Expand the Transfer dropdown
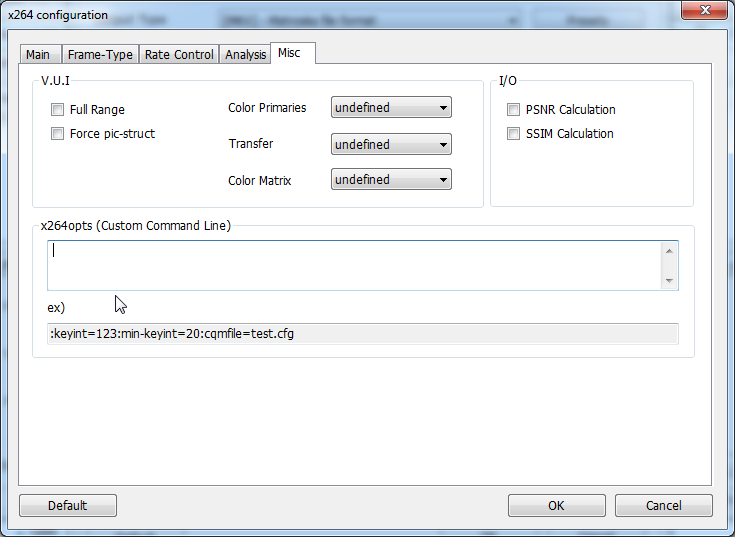The image size is (735, 537). click(x=391, y=144)
